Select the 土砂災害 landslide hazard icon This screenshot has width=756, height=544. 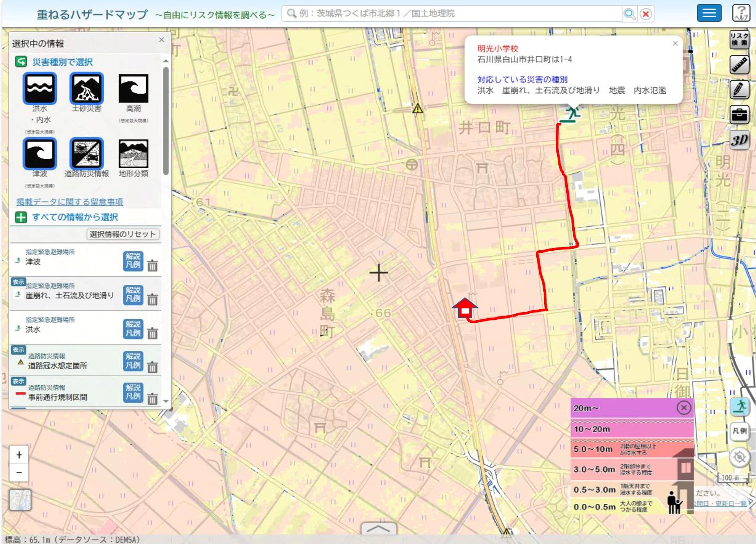tap(86, 88)
